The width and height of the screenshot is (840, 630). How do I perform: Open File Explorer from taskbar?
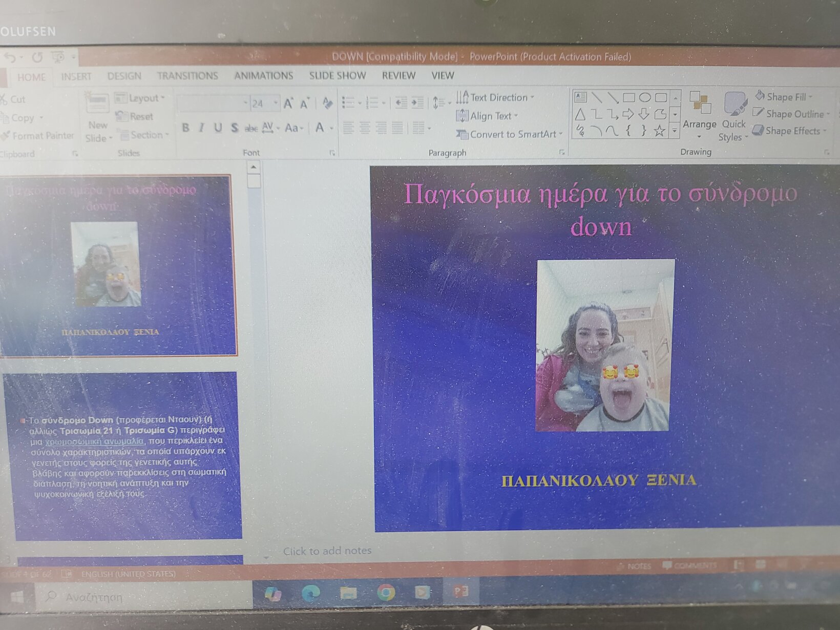point(348,593)
